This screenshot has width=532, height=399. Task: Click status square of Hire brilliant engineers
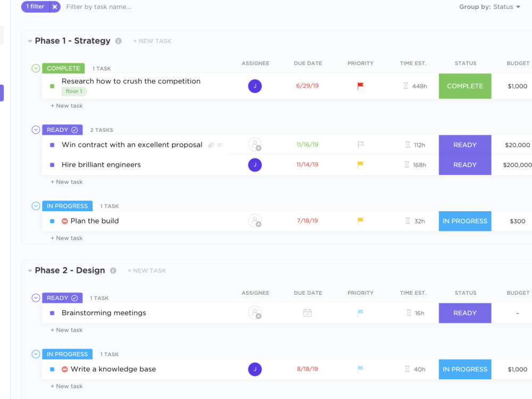click(52, 165)
